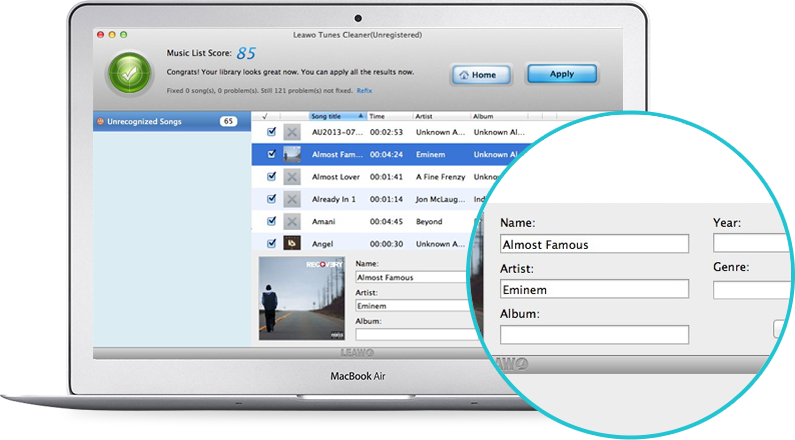Select the Almost Lover song title

coord(336,177)
